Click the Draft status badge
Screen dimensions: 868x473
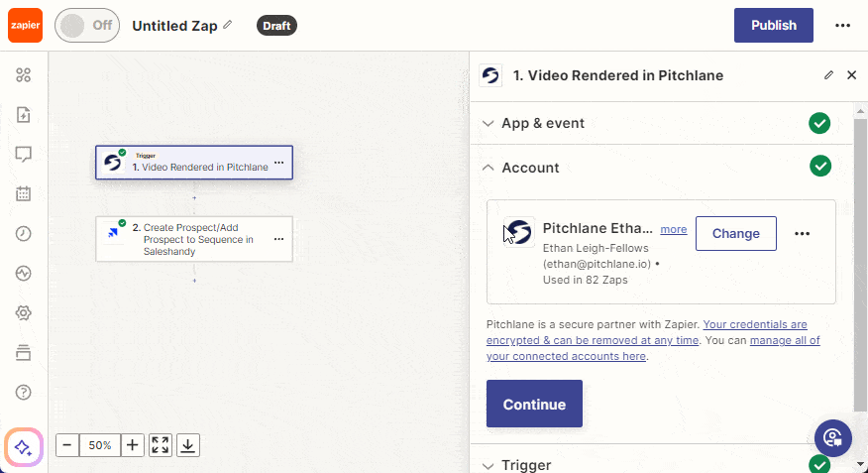276,26
